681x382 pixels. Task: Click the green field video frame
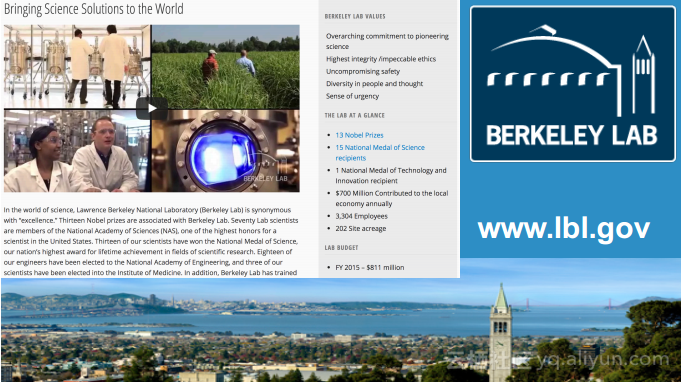tap(226, 67)
